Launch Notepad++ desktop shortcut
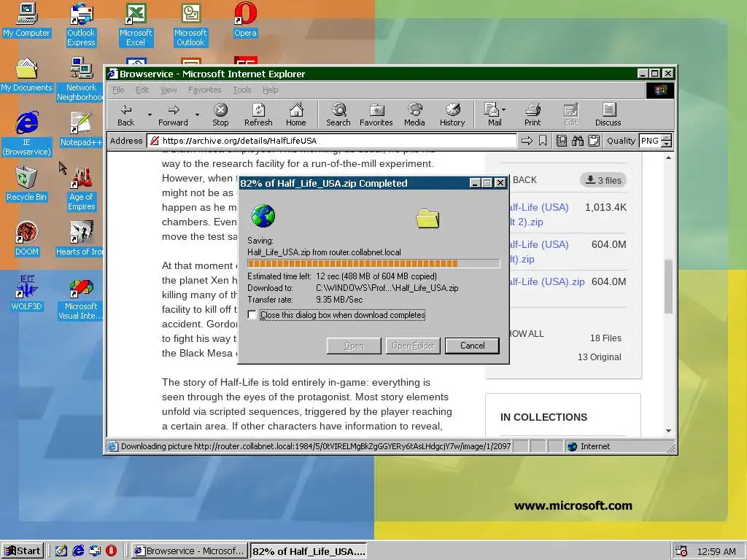The width and height of the screenshot is (747, 560). (x=81, y=129)
